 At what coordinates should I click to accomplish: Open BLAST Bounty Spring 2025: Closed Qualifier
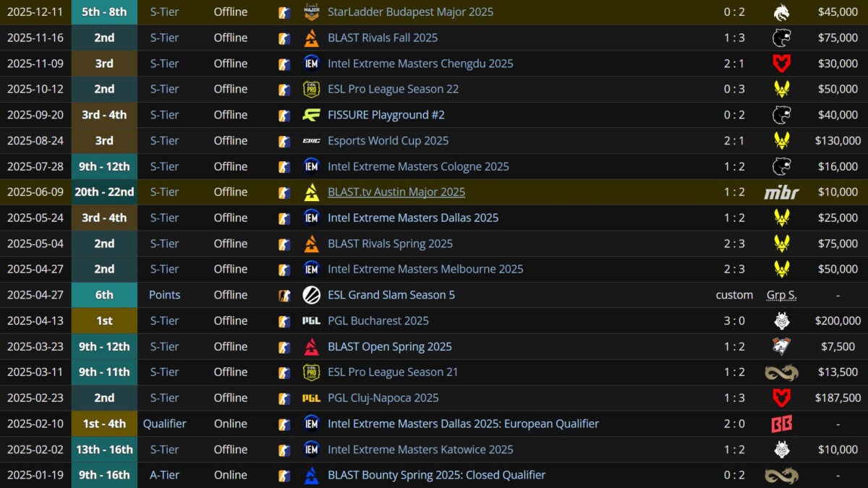436,475
